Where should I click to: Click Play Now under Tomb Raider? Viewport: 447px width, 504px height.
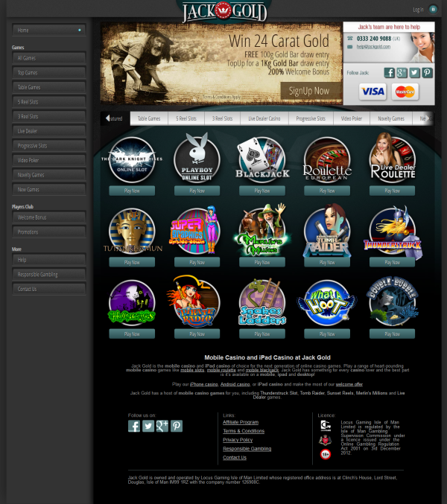point(327,263)
